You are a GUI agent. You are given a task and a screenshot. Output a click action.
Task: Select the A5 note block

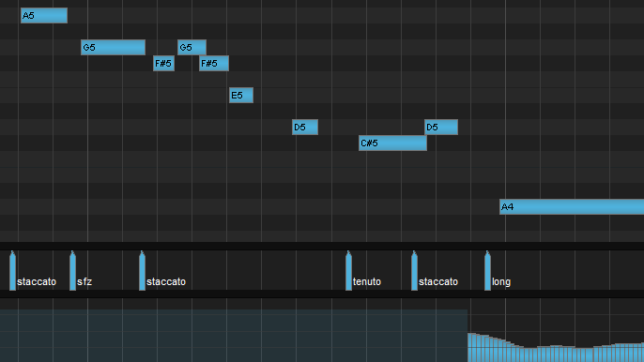[44, 16]
